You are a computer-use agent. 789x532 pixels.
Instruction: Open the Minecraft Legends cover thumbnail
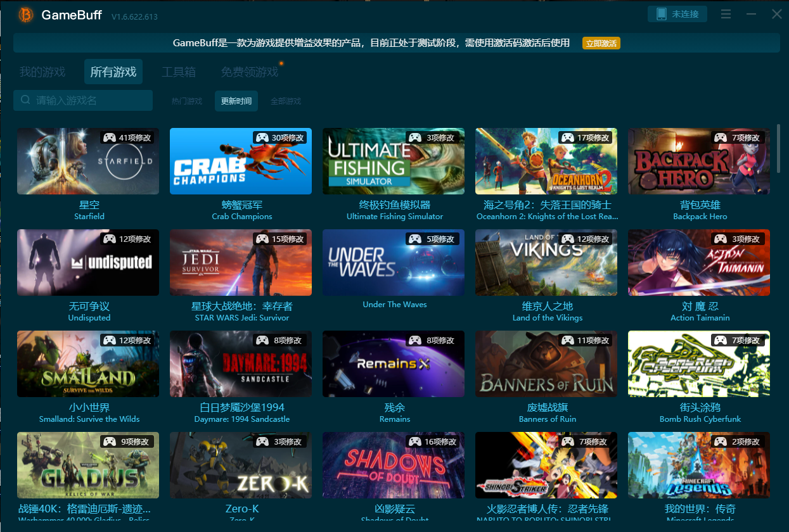click(699, 465)
